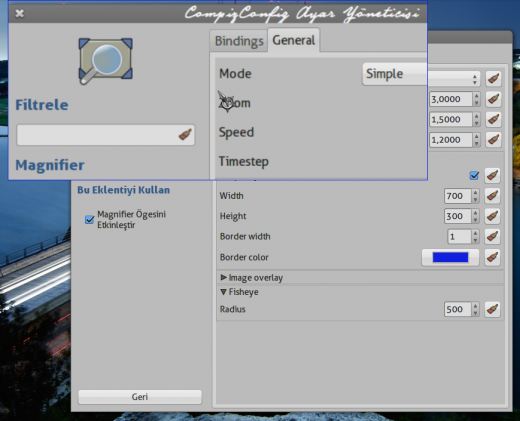Reset Width to default via broom icon
The height and width of the screenshot is (421, 520).
(492, 196)
